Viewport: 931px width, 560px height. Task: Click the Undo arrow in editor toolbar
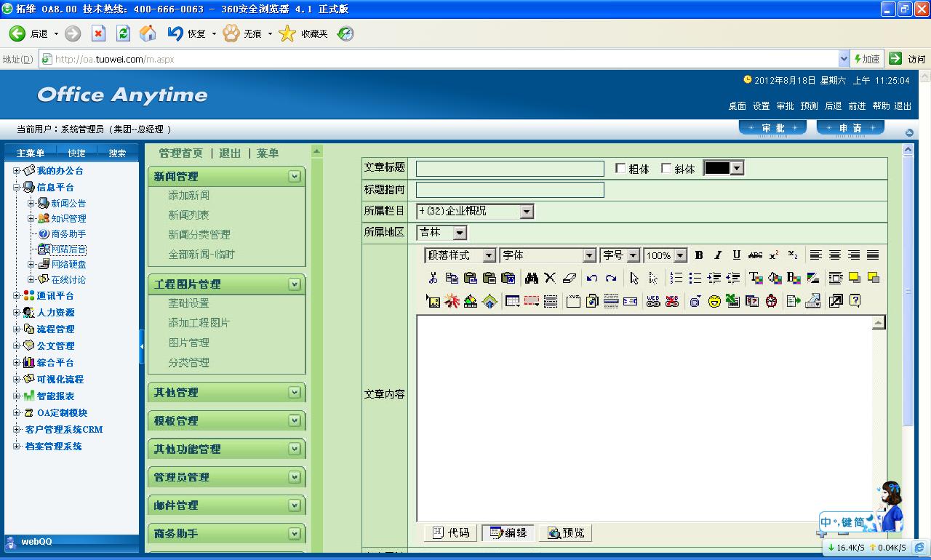[592, 278]
